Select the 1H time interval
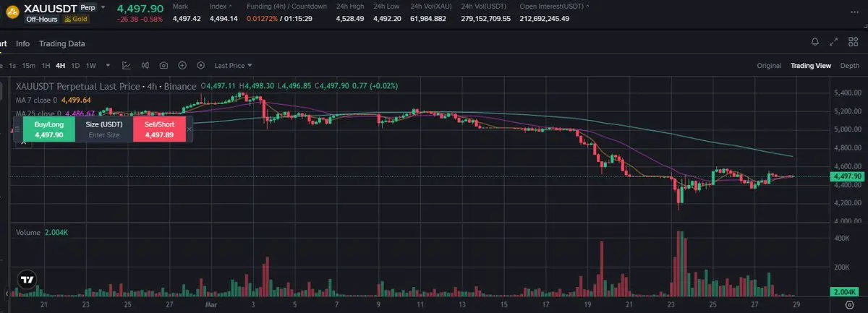Image resolution: width=868 pixels, height=313 pixels. (x=46, y=65)
